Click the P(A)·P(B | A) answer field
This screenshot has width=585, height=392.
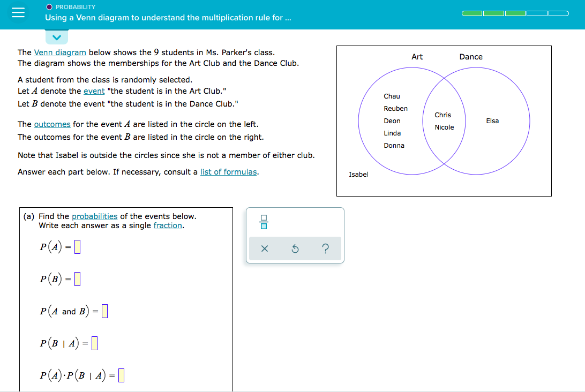tap(122, 375)
